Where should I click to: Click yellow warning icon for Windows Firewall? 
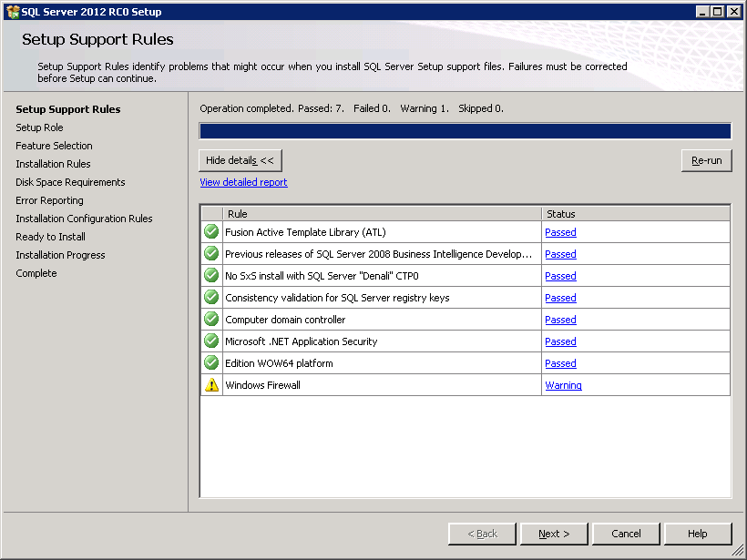coord(211,385)
